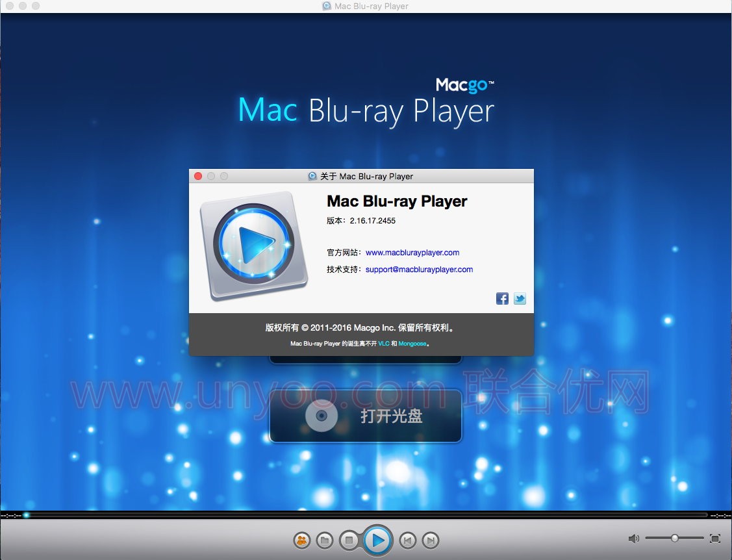Open file with the folder icon
The height and width of the screenshot is (560, 732).
coord(325,541)
